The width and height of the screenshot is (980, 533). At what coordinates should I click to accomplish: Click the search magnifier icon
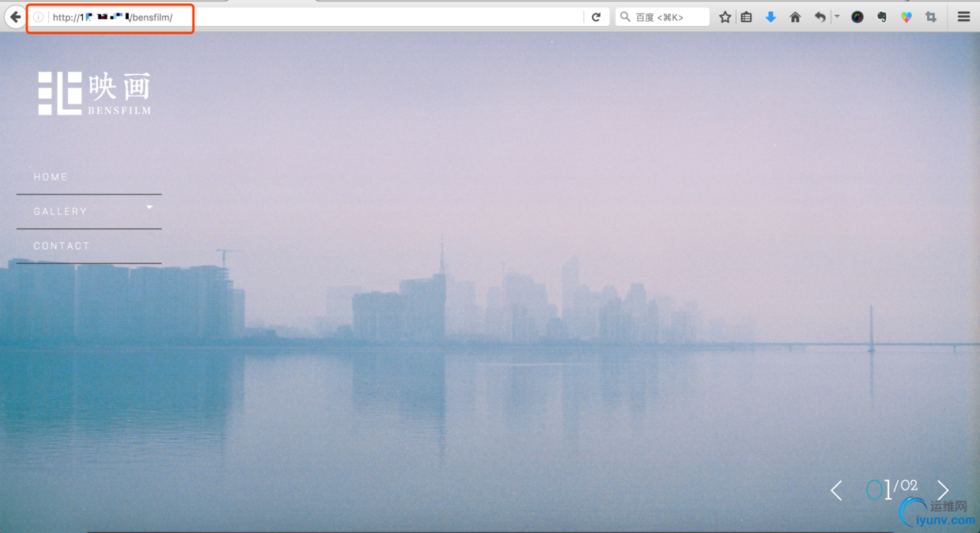tap(624, 17)
